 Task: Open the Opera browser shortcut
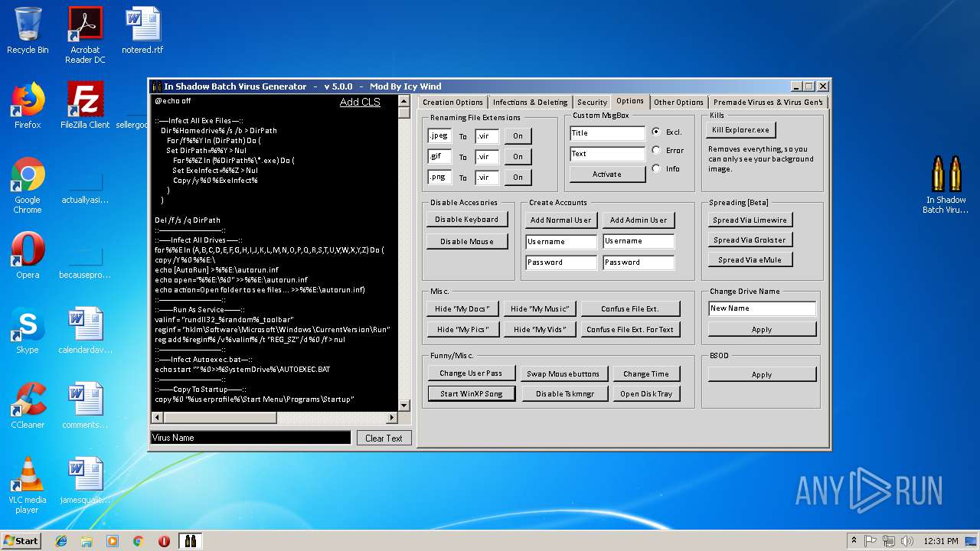click(28, 256)
